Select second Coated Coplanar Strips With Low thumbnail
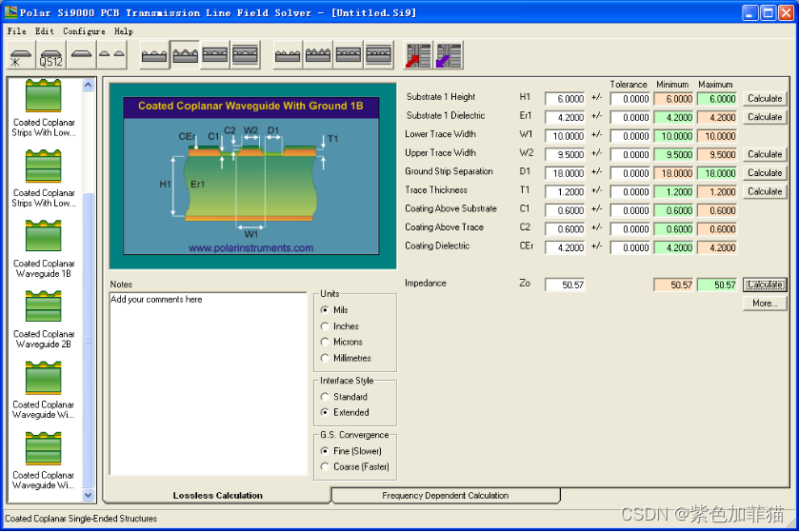Image resolution: width=799 pixels, height=532 pixels. 44,179
